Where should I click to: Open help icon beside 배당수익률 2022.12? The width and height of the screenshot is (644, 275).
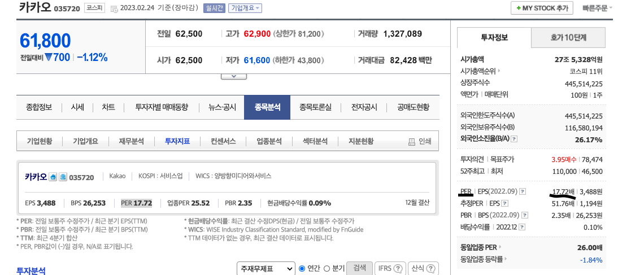(x=521, y=227)
